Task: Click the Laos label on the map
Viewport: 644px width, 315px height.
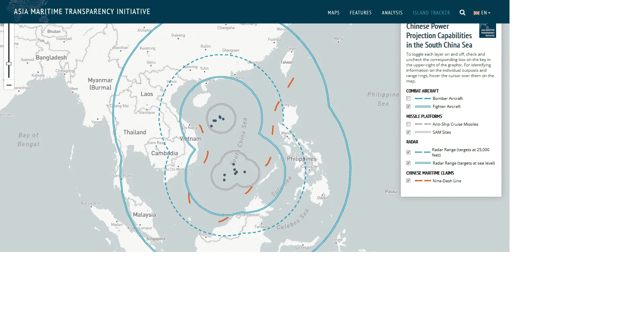Action: 147,94
